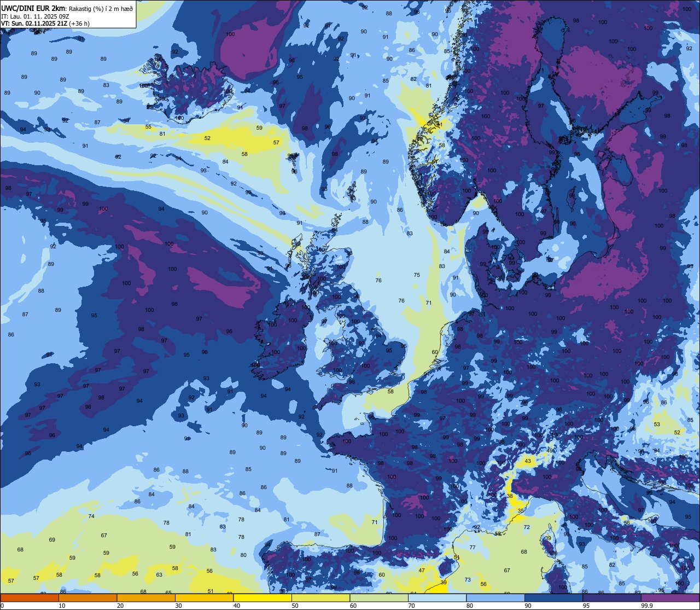Image resolution: width=700 pixels, height=610 pixels.
Task: Click the '73' humidity value on the map
Action: (x=468, y=579)
